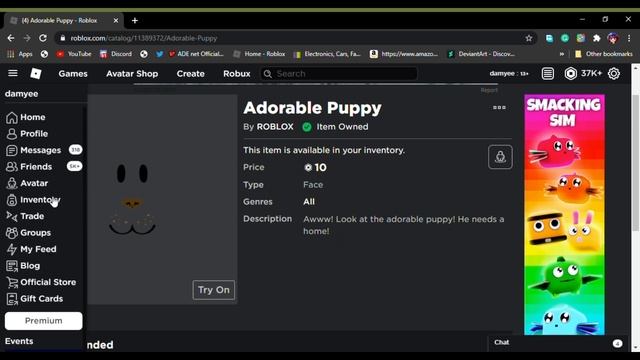The width and height of the screenshot is (640, 360).
Task: Open the DeviantArt bookmark
Action: [x=481, y=54]
